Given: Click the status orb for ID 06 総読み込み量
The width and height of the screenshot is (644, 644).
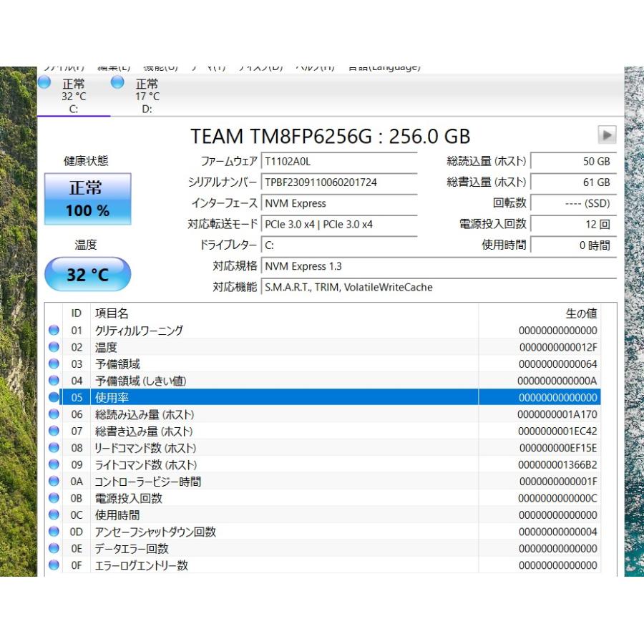Looking at the screenshot, I should pos(54,414).
